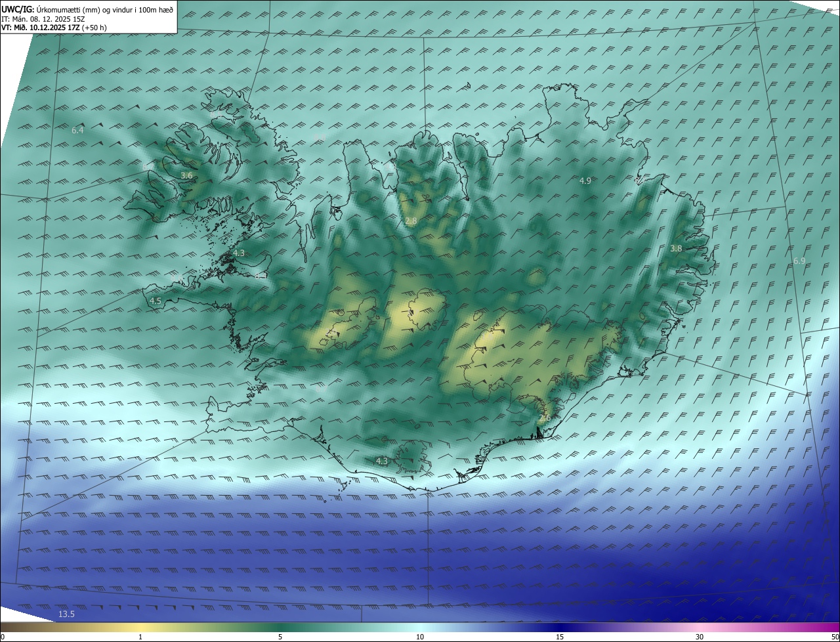Click the 6.9 value label over the sea

(799, 261)
